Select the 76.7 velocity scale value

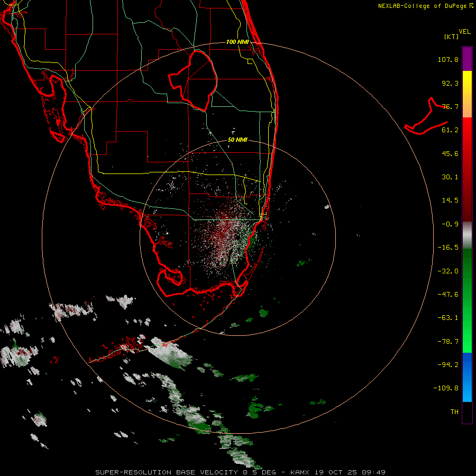450,106
